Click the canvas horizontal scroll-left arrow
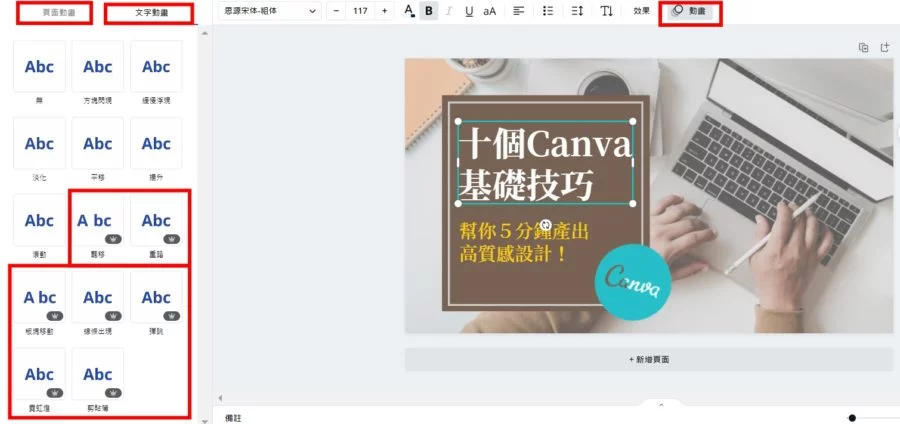Image resolution: width=900 pixels, height=424 pixels. pyautogui.click(x=219, y=398)
